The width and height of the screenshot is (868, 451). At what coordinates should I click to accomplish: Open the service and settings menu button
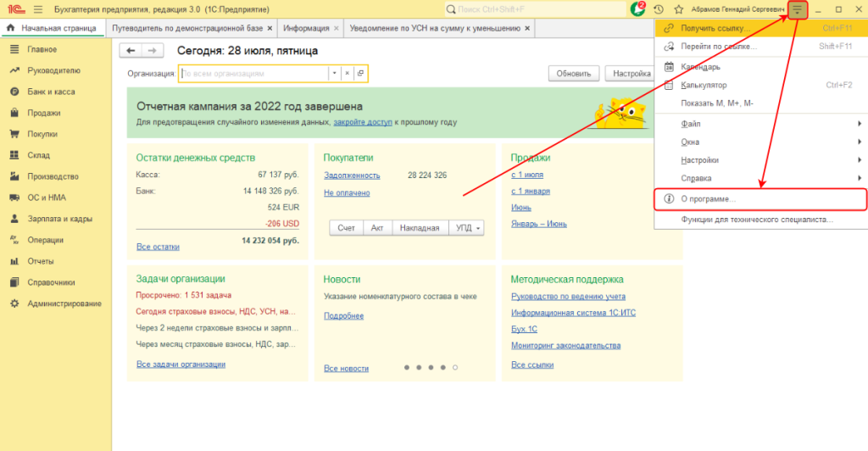[x=798, y=9]
